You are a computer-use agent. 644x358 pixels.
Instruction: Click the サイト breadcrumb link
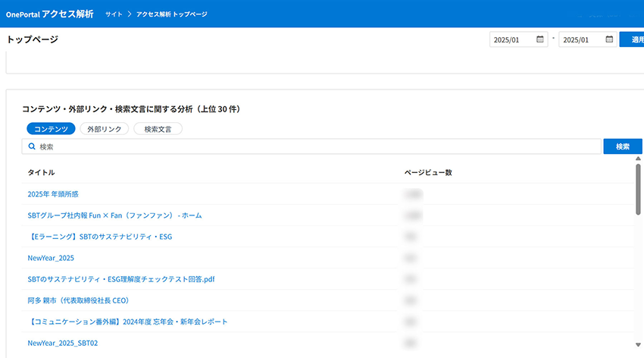[x=114, y=14]
